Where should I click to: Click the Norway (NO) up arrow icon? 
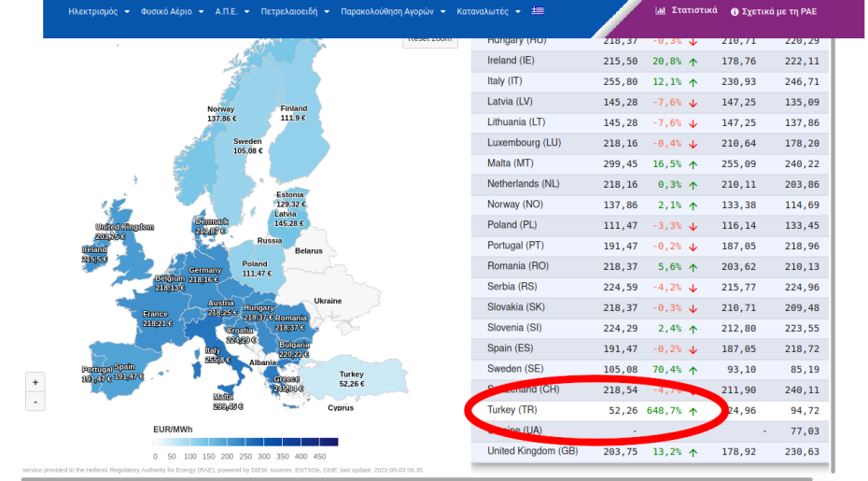pyautogui.click(x=693, y=205)
